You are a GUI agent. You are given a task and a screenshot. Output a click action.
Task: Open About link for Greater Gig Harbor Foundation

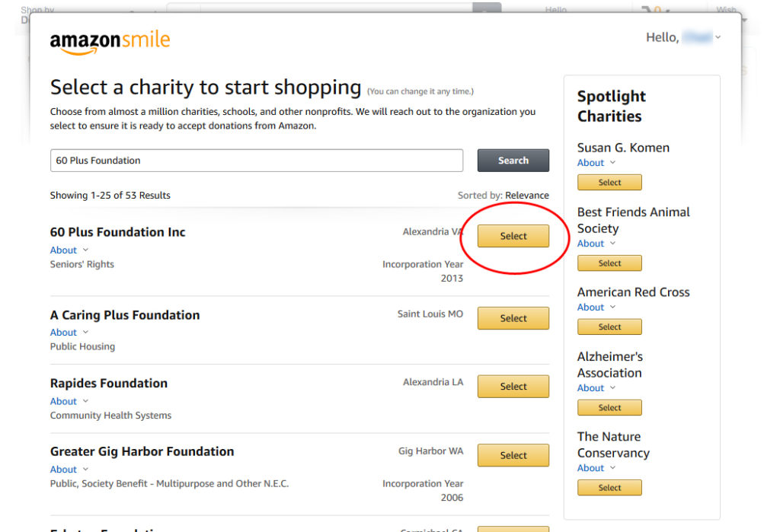(69, 470)
